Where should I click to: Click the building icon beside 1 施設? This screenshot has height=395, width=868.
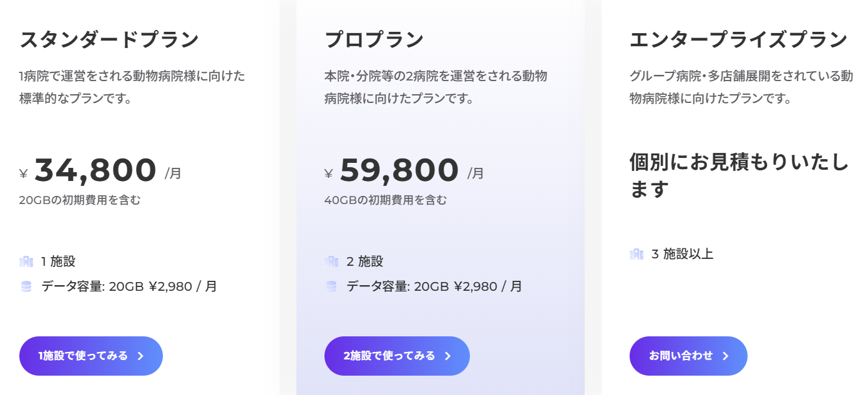pyautogui.click(x=26, y=261)
